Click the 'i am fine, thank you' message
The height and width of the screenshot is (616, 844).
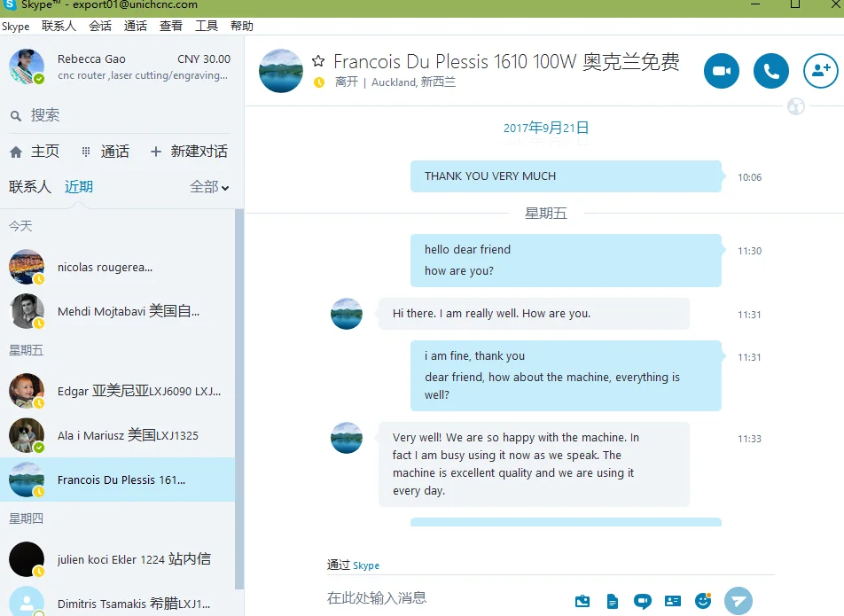pyautogui.click(x=566, y=376)
